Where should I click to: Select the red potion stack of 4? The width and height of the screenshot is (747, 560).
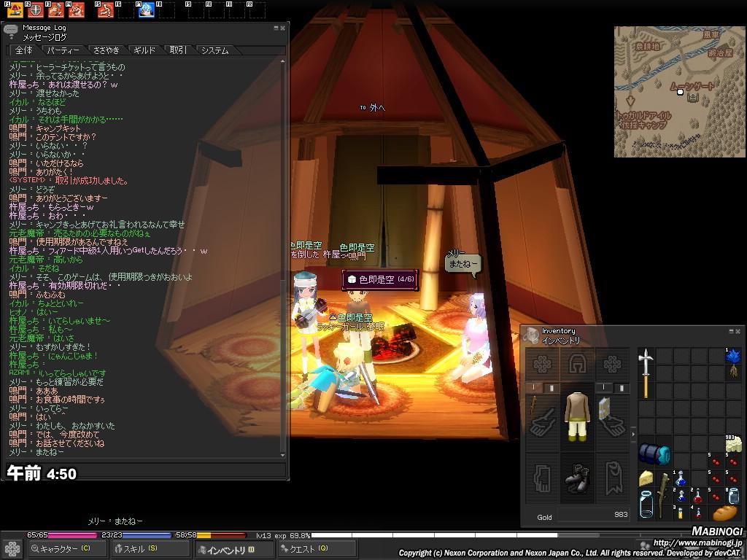[x=698, y=513]
